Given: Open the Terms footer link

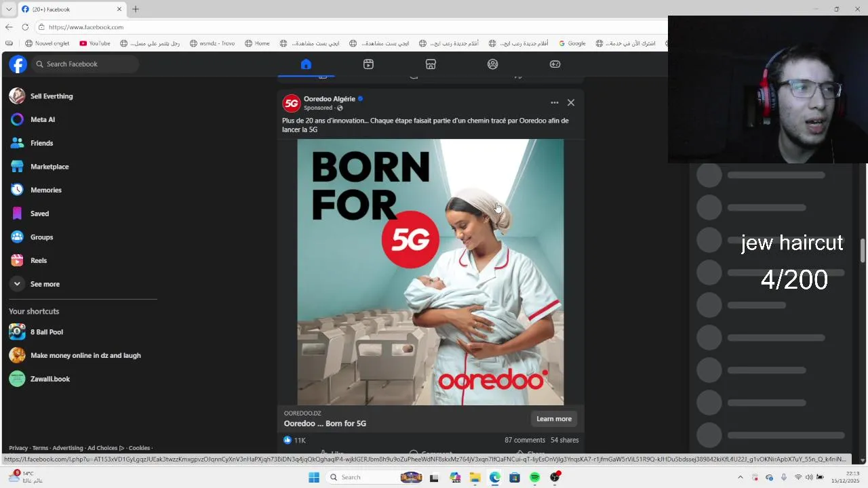Looking at the screenshot, I should point(40,448).
